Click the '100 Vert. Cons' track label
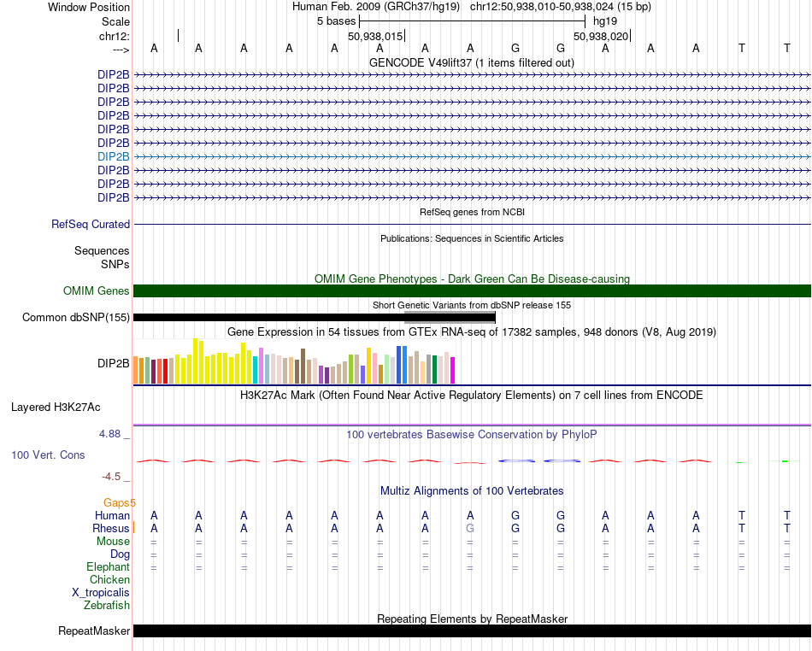The height and width of the screenshot is (651, 812). click(48, 455)
